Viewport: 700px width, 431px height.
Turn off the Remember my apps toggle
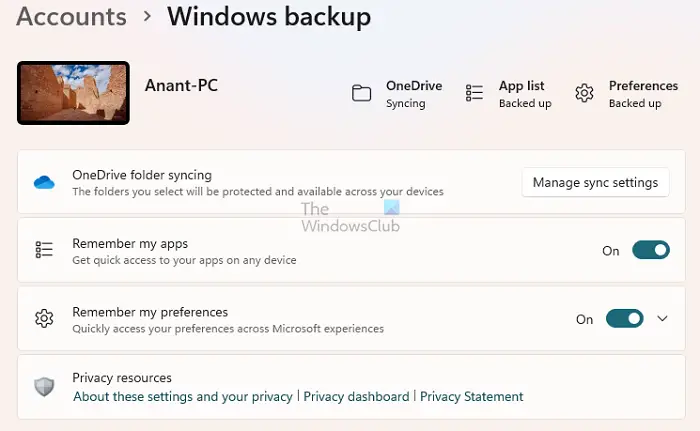(651, 250)
